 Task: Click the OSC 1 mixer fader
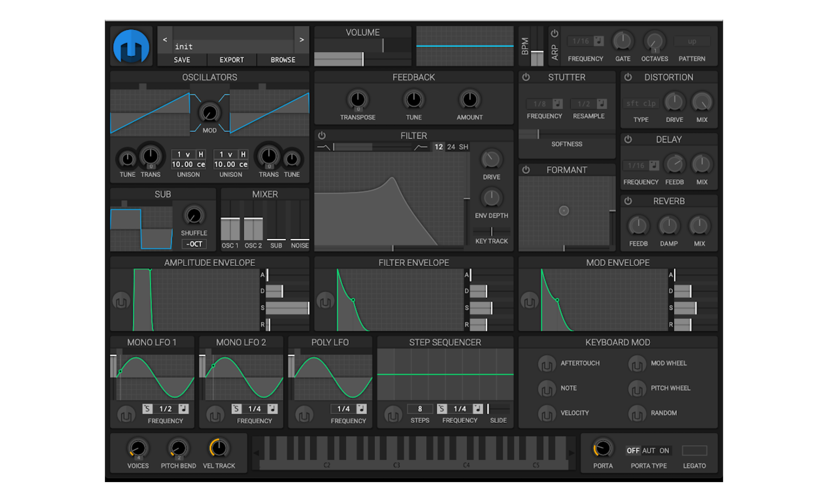coord(230,221)
